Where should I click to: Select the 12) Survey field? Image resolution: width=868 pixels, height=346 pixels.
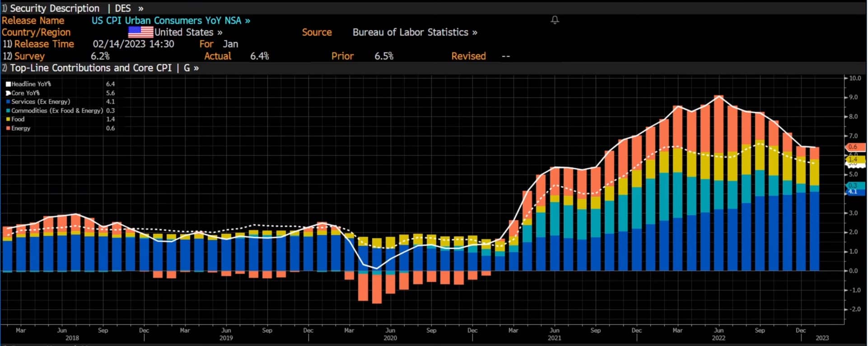24,56
